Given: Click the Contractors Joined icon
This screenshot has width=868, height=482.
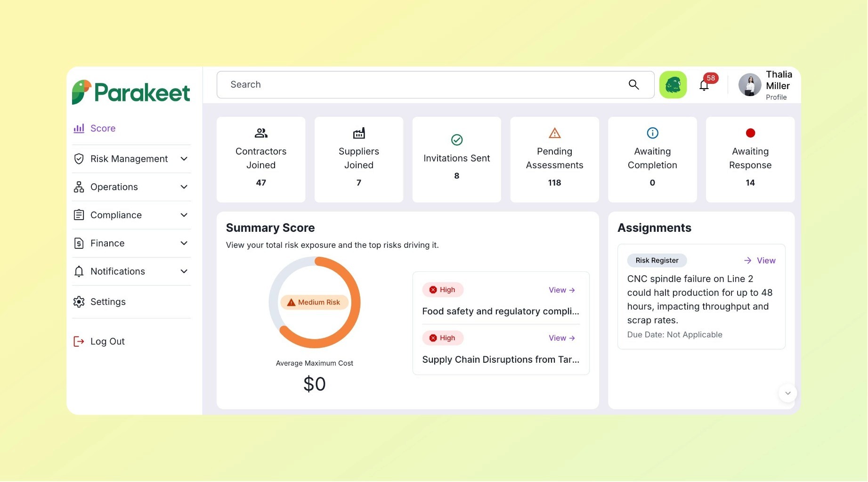Looking at the screenshot, I should [261, 133].
